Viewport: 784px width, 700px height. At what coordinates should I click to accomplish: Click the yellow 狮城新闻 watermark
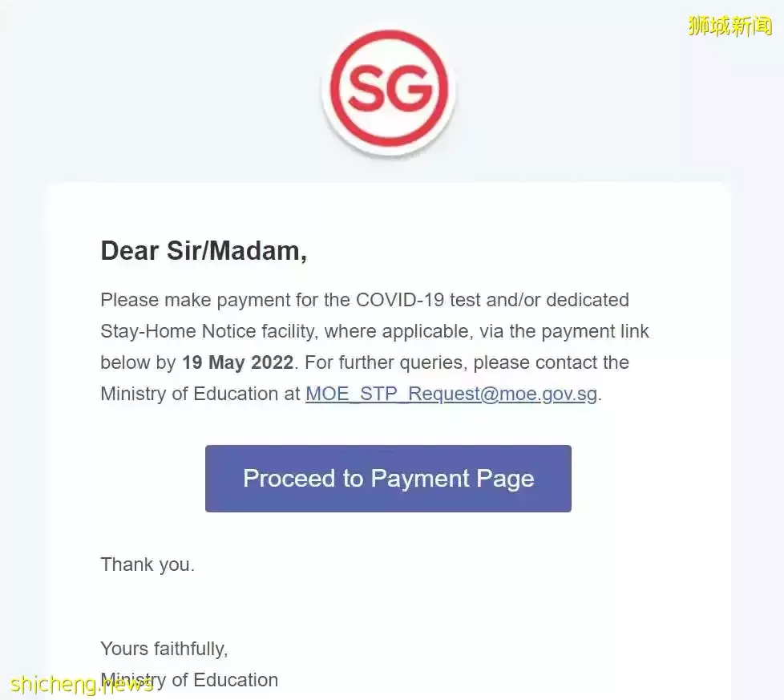click(730, 26)
